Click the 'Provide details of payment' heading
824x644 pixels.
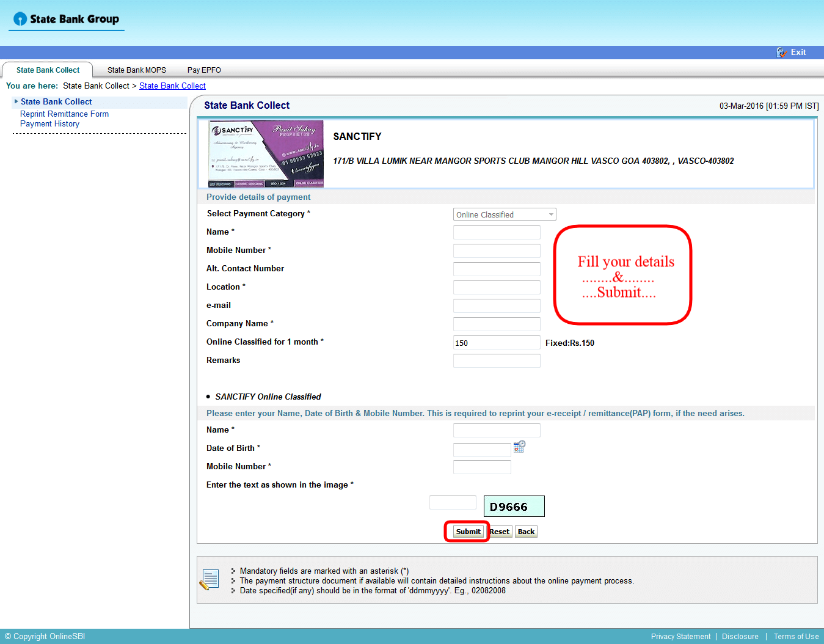pos(258,197)
